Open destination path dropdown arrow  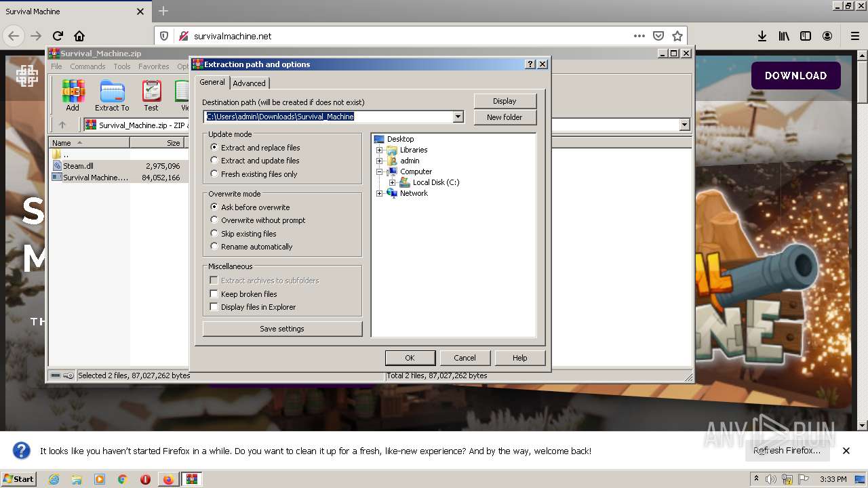click(x=458, y=117)
